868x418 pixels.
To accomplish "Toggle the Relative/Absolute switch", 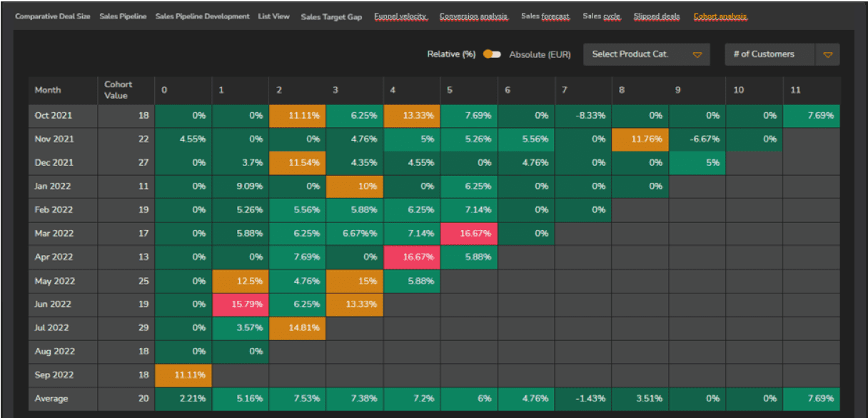I will tap(492, 54).
